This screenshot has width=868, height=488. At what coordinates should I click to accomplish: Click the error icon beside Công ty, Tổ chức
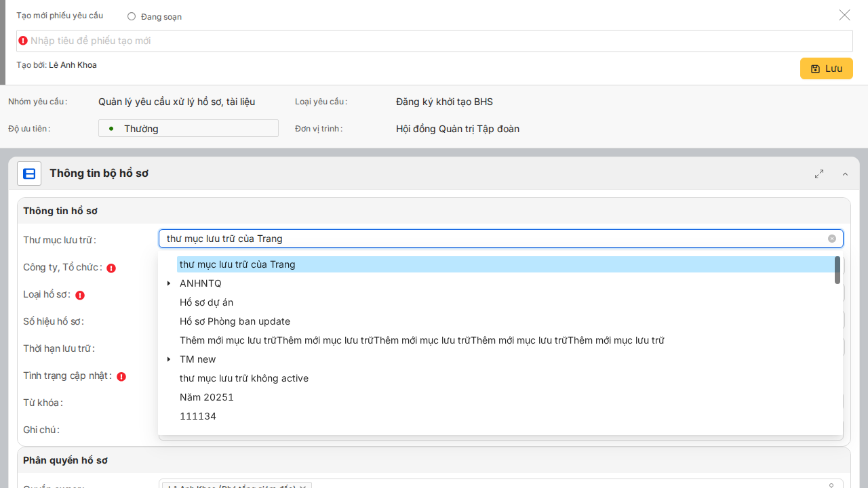tap(111, 268)
